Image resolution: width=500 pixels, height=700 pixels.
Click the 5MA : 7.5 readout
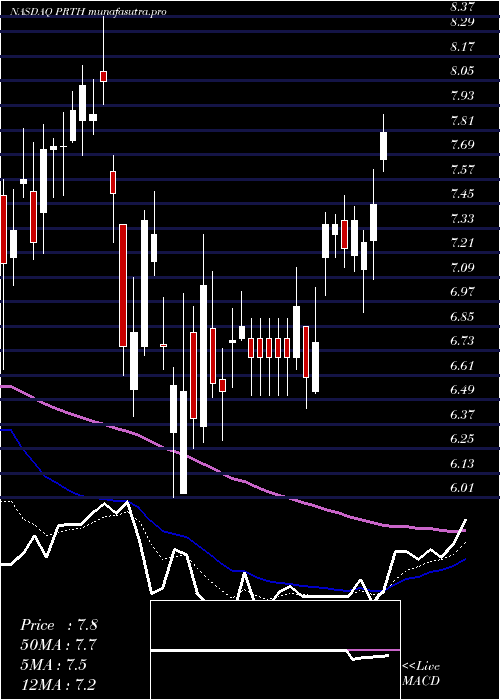54,664
